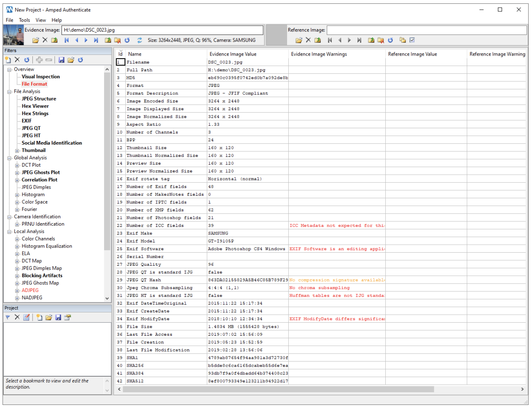Image resolution: width=532 pixels, height=410 pixels.
Task: Go to the next evidence image
Action: coord(86,40)
